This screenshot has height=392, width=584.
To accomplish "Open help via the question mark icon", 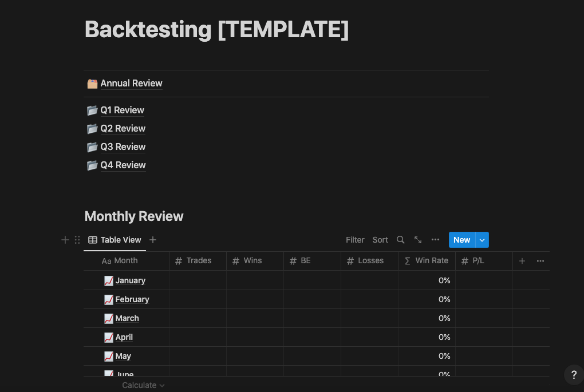I will coord(573,374).
